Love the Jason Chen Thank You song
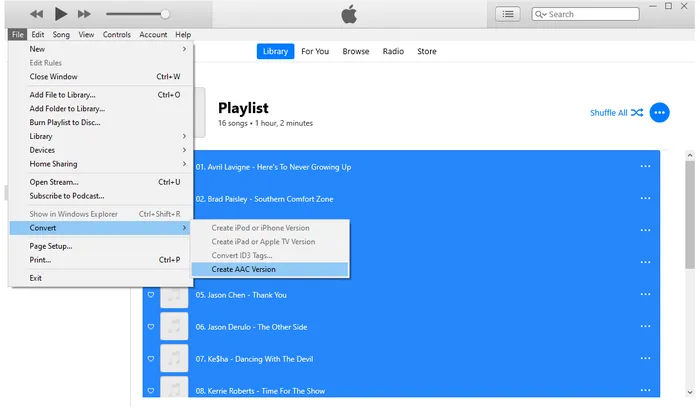Image resolution: width=700 pixels, height=407 pixels. coord(151,295)
